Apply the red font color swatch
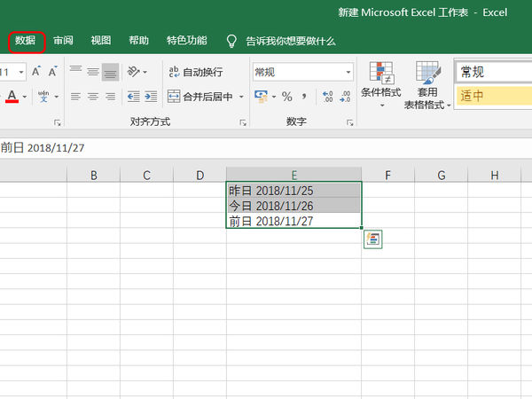The height and width of the screenshot is (399, 532). pyautogui.click(x=12, y=96)
